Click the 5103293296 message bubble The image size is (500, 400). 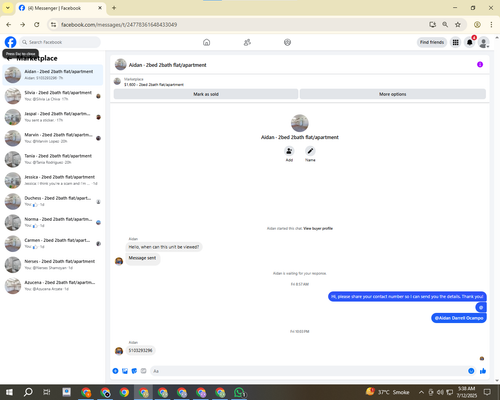(140, 350)
